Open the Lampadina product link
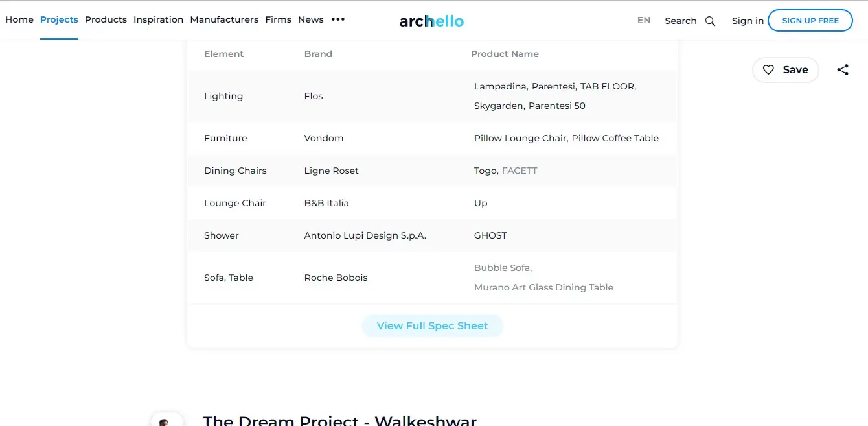This screenshot has height=426, width=868. point(500,86)
